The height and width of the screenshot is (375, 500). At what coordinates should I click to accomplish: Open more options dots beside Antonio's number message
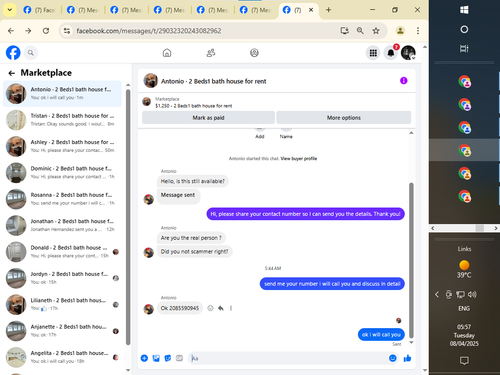[x=231, y=308]
